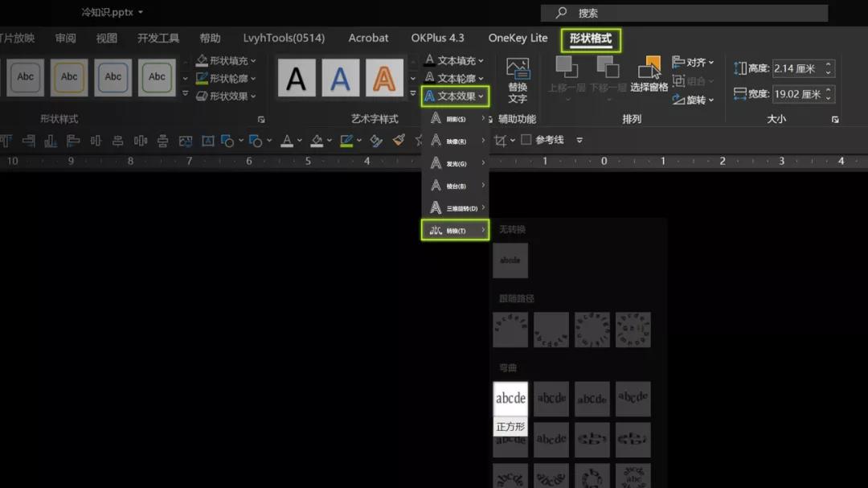
Task: Switch to the LvyhTools(0514) tab
Action: tap(284, 38)
